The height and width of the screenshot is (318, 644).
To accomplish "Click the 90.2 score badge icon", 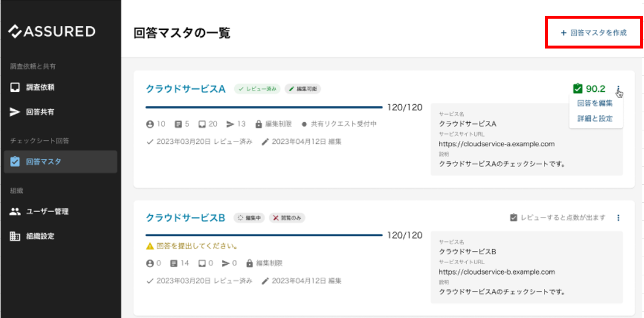I will coord(578,89).
